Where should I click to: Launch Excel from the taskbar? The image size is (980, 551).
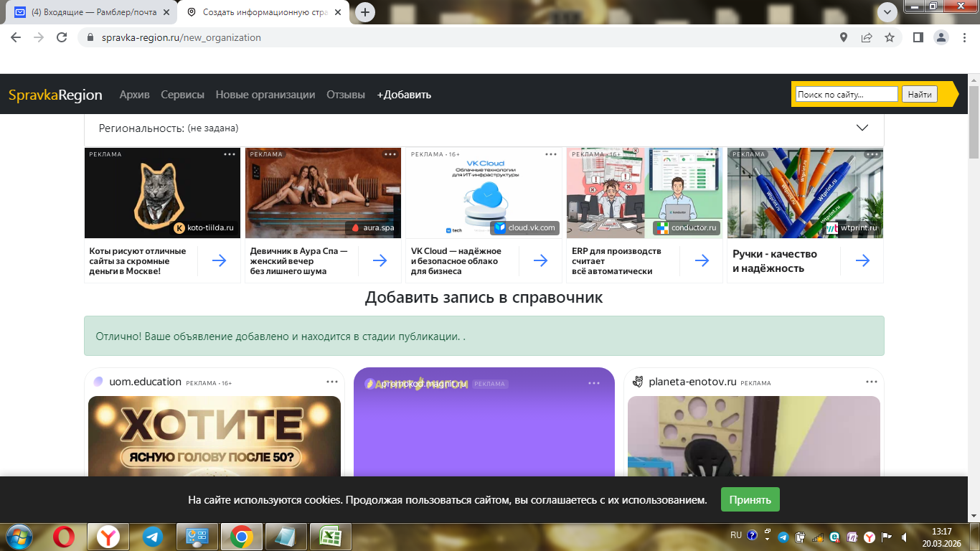click(x=330, y=536)
